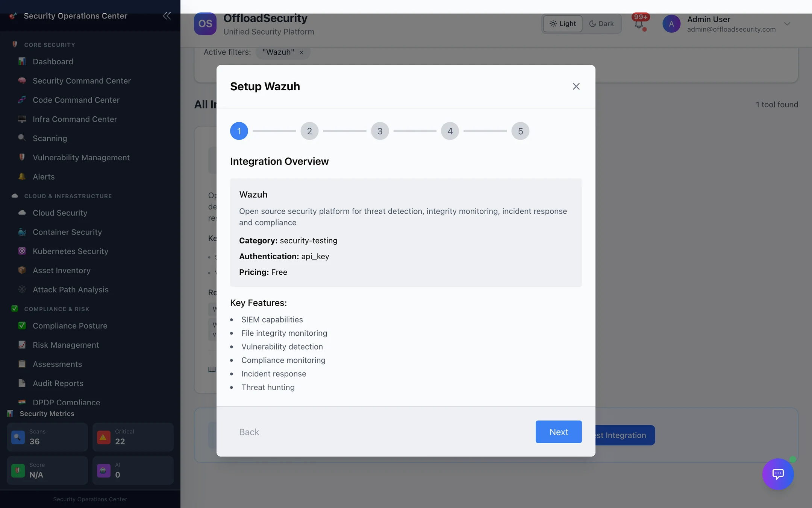Click the Alerts bell icon in sidebar
Viewport: 812px width, 508px height.
coord(22,176)
